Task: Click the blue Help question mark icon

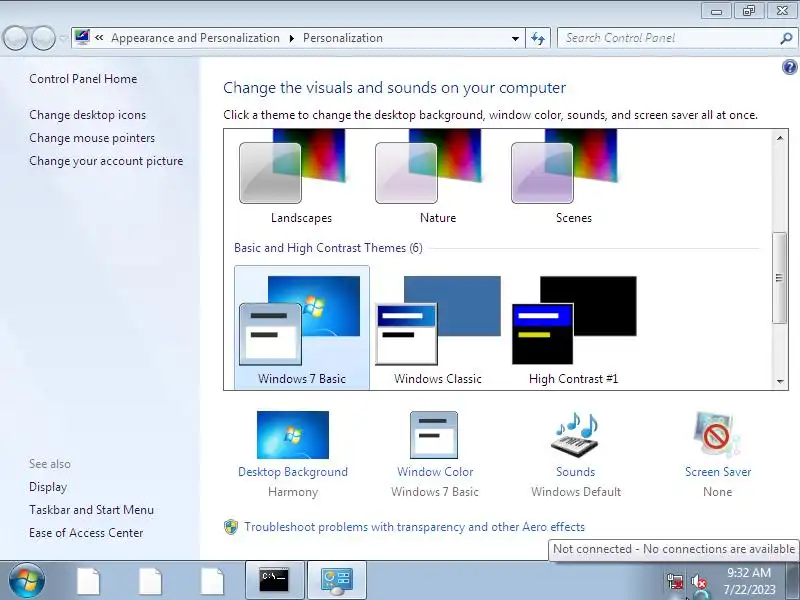Action: pos(789,67)
